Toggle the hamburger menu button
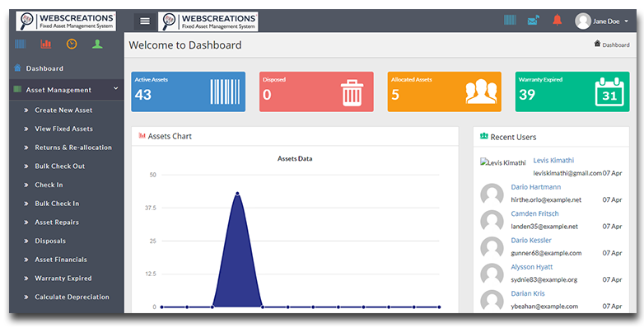Image resolution: width=644 pixels, height=328 pixels. click(x=145, y=21)
